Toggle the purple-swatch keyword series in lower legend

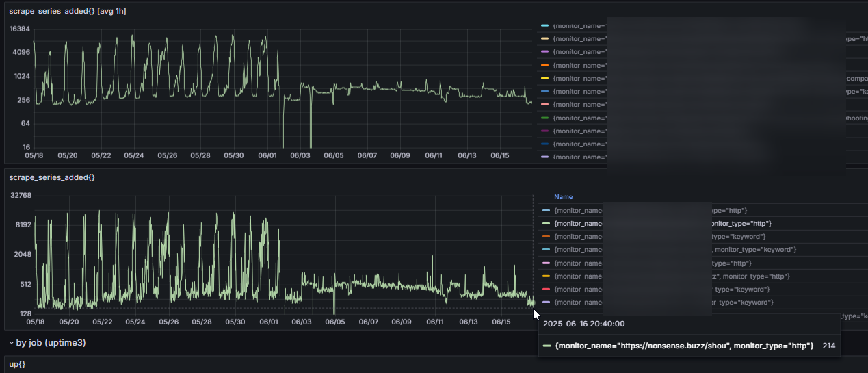tap(578, 302)
